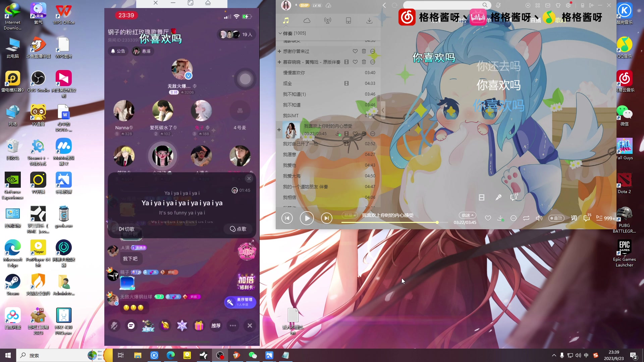This screenshot has height=362, width=644.
Task: Open the Kugou messages envelope icon
Action: click(548, 5)
